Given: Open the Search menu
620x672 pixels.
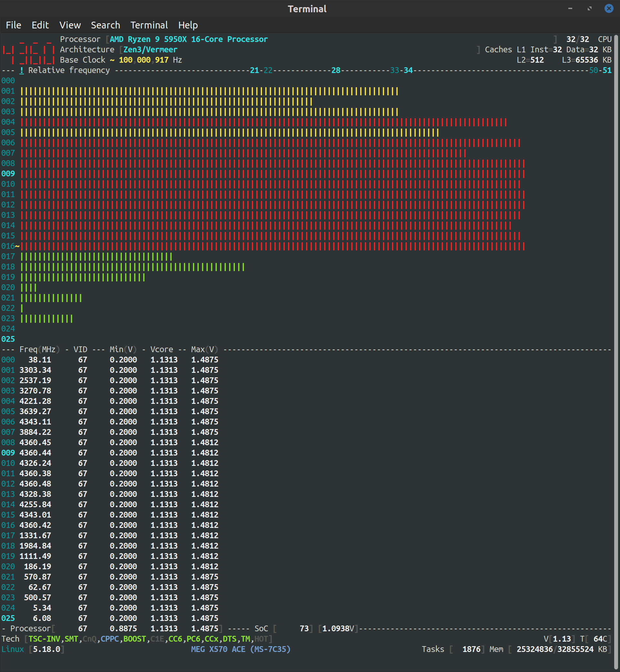Looking at the screenshot, I should tap(105, 25).
